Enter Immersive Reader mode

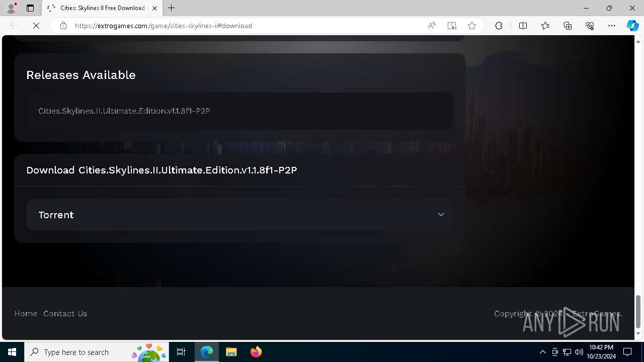point(452,26)
